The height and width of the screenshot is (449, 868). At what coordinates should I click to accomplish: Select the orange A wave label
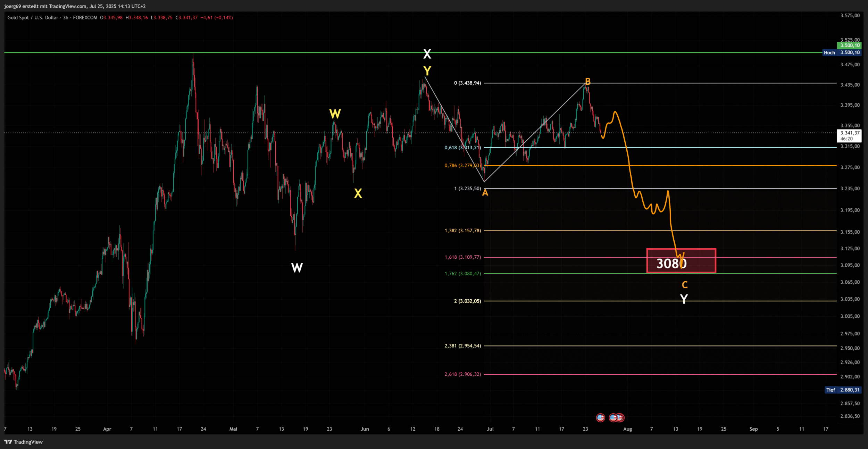[x=485, y=193]
